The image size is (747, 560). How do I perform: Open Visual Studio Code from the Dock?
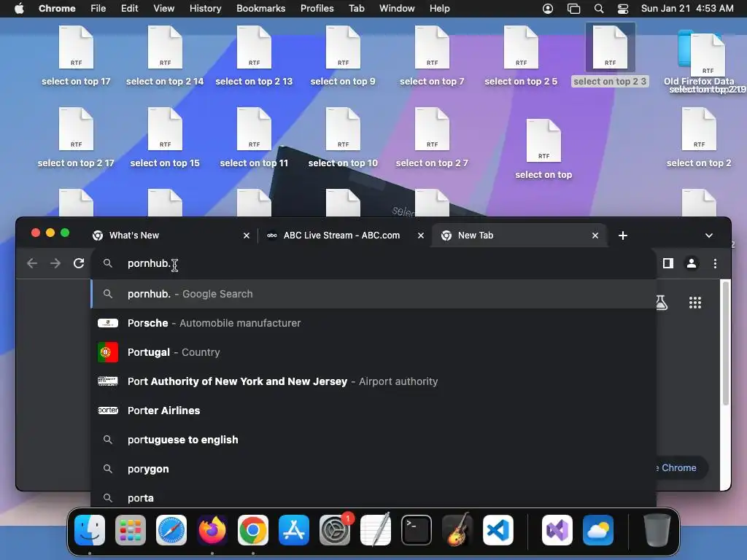(x=498, y=530)
